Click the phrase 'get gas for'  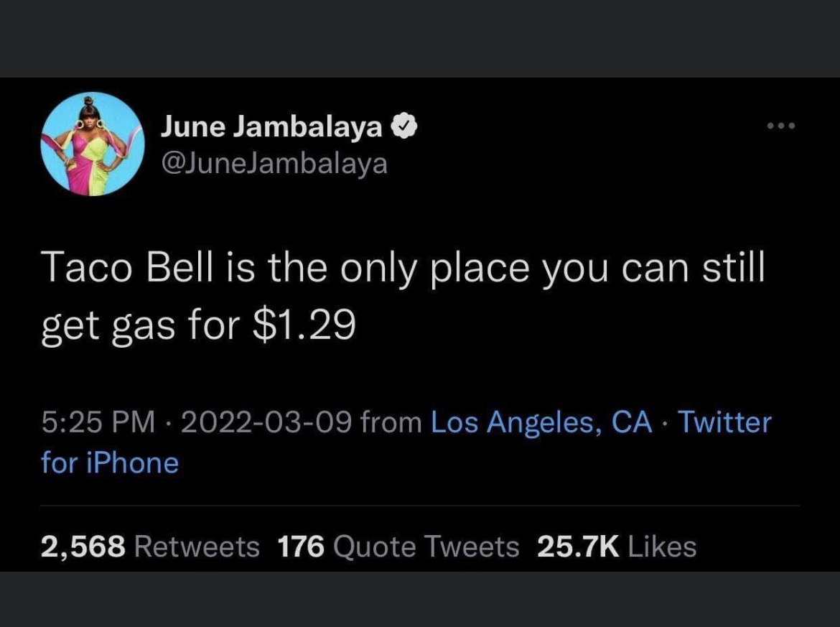click(140, 326)
